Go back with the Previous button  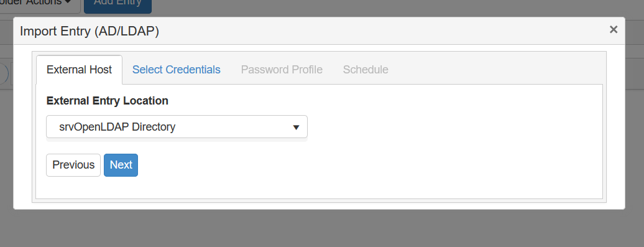coord(73,165)
